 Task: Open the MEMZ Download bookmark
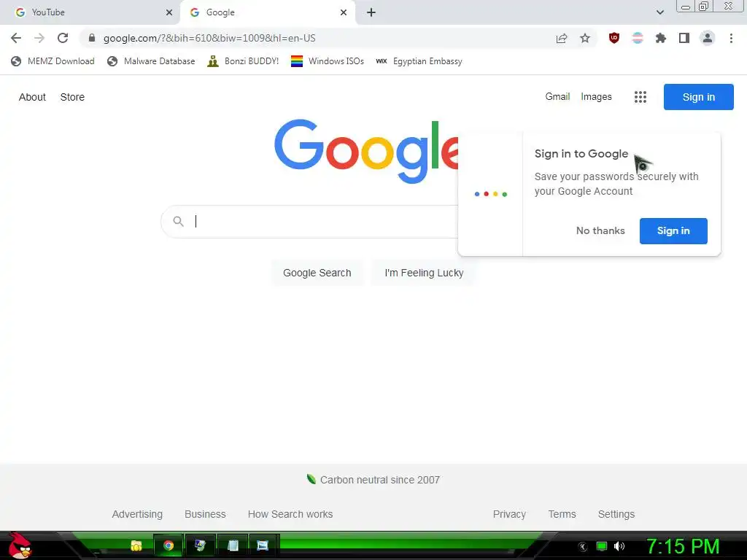point(53,61)
